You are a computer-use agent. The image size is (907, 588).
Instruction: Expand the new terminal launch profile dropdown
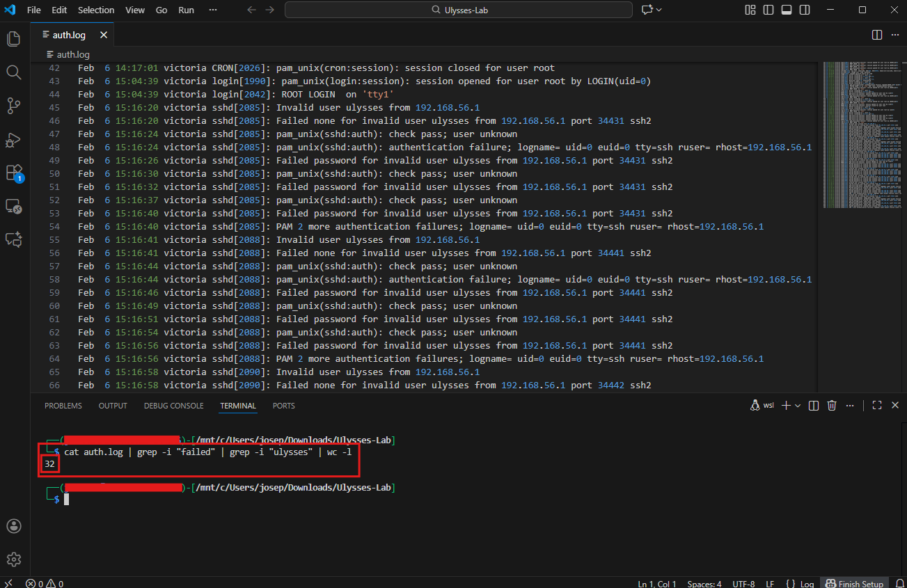pos(798,406)
